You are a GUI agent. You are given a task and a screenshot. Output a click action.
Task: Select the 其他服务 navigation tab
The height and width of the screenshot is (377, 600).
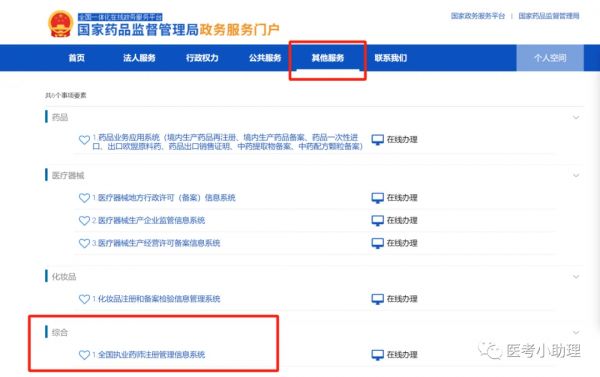(x=328, y=58)
